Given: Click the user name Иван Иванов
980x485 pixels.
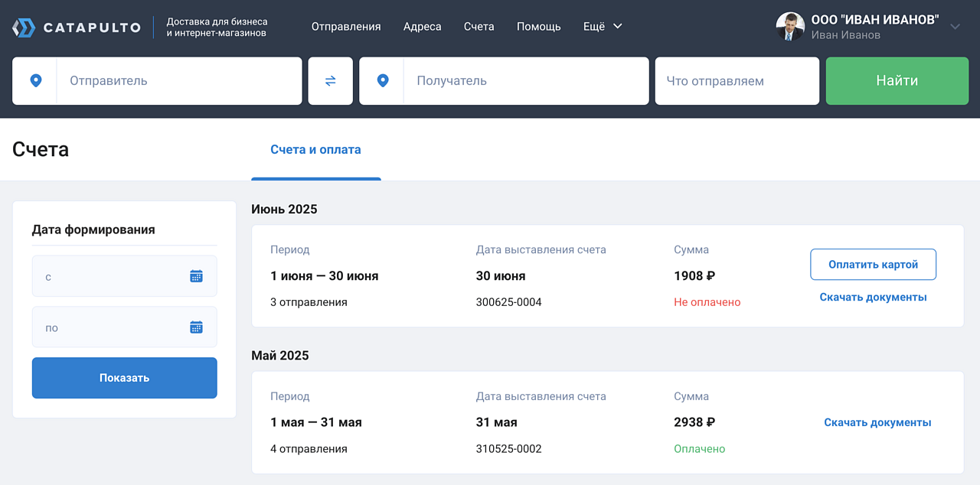Looking at the screenshot, I should pos(846,35).
